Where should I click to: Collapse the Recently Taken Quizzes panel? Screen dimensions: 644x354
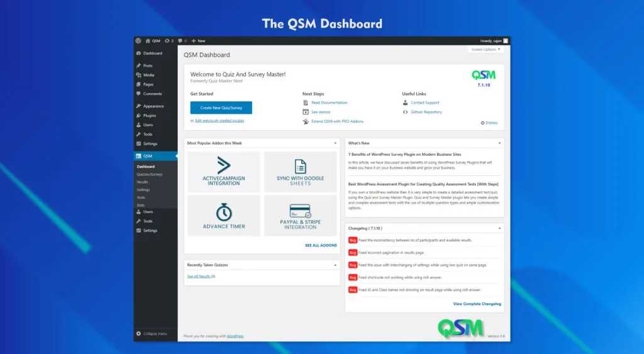pos(335,265)
